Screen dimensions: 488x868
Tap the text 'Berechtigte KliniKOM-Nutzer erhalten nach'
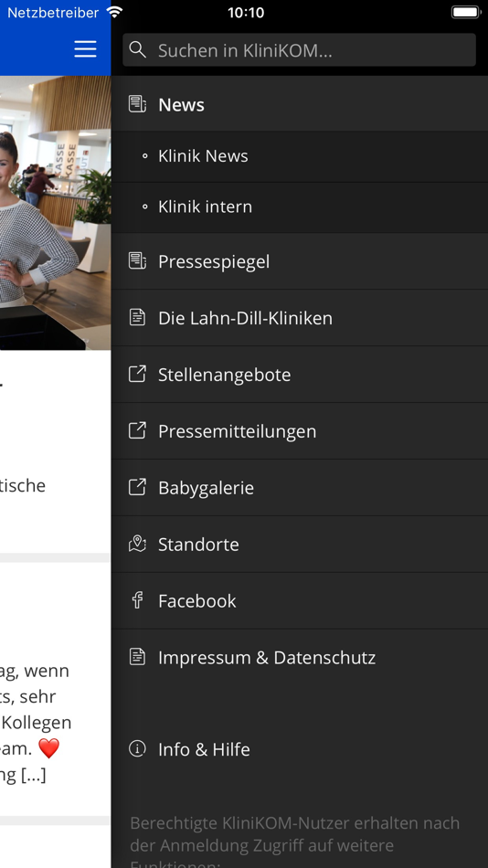coord(294,822)
